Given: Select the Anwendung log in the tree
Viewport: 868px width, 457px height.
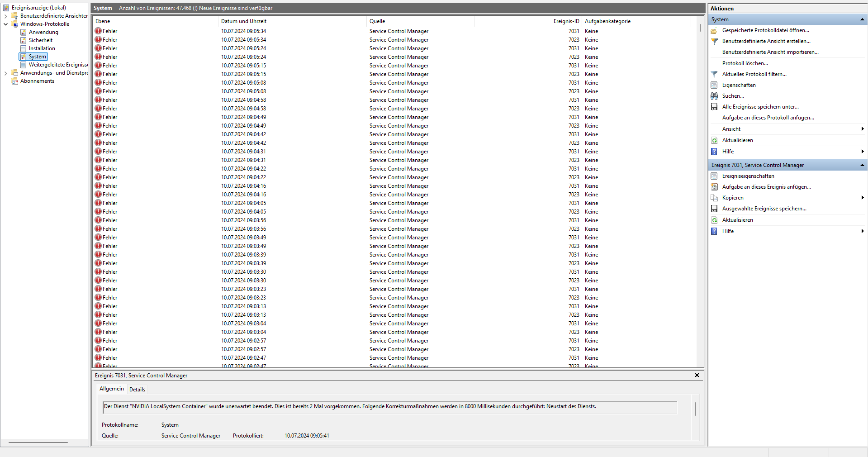Looking at the screenshot, I should [x=43, y=32].
